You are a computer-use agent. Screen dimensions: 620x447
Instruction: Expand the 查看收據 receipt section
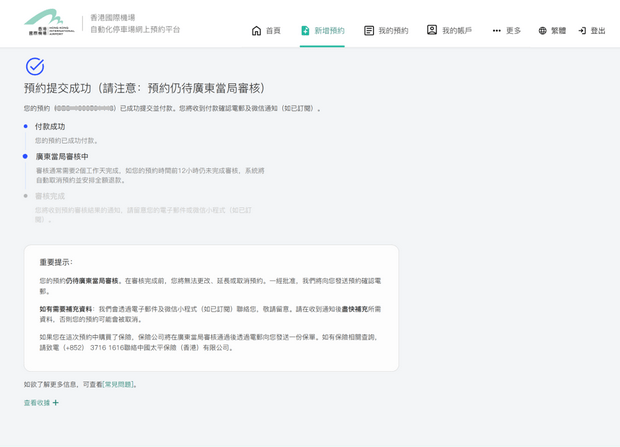(x=37, y=403)
